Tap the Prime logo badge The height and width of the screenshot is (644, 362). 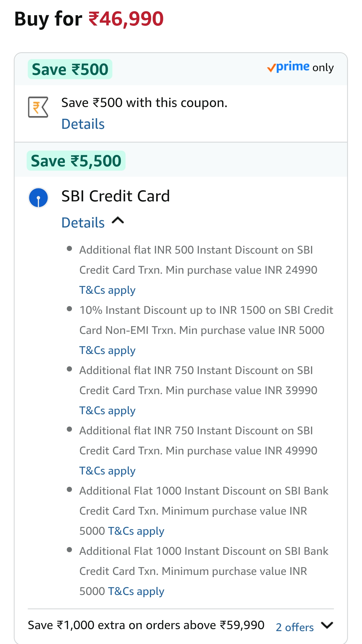tap(288, 67)
